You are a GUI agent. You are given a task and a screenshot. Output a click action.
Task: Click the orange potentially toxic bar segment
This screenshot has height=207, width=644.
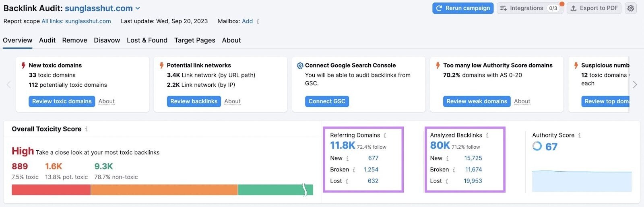164,190
